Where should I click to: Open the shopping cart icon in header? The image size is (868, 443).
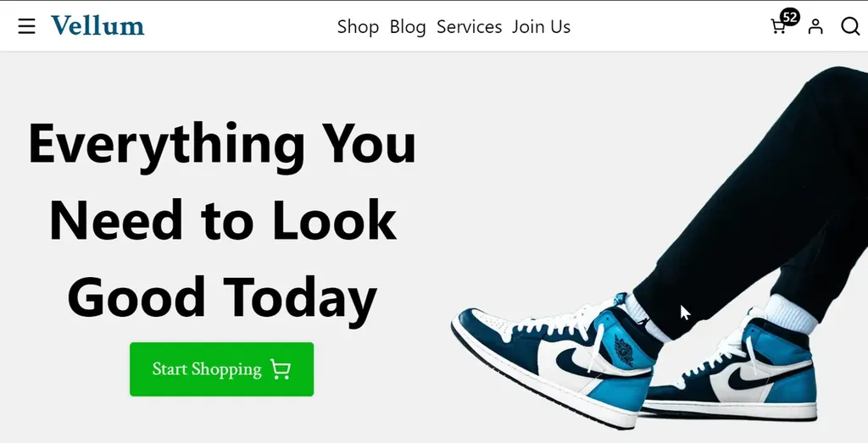778,27
